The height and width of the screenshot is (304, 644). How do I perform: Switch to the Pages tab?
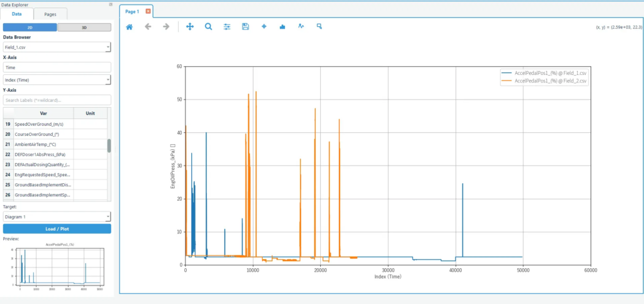[x=50, y=14]
